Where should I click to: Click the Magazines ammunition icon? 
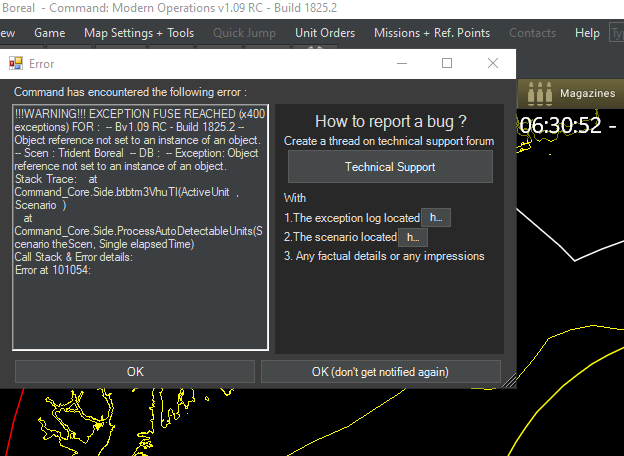pyautogui.click(x=539, y=94)
